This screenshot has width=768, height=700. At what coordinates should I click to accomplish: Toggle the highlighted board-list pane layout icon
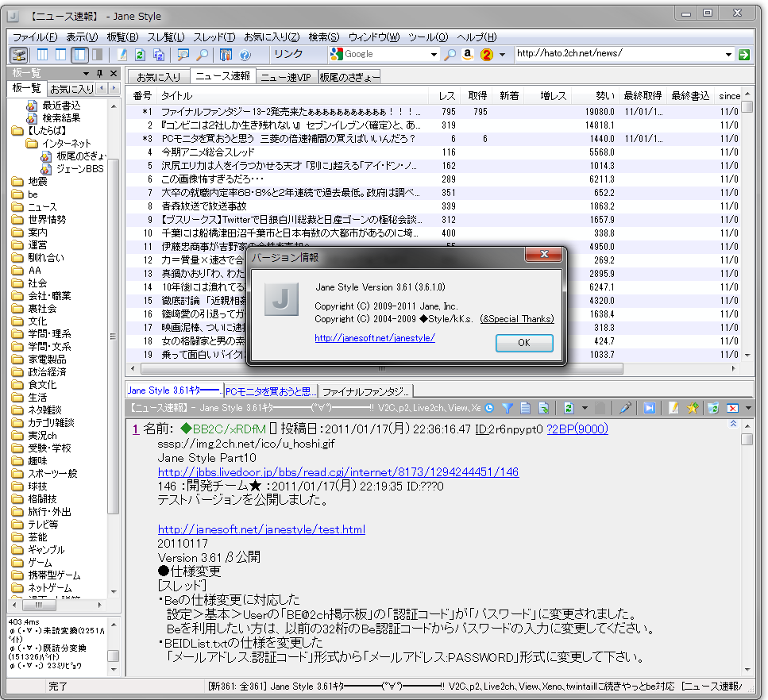pos(79,55)
